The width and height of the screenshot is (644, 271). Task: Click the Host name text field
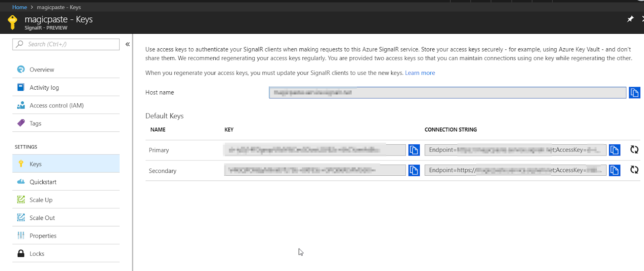(x=448, y=92)
